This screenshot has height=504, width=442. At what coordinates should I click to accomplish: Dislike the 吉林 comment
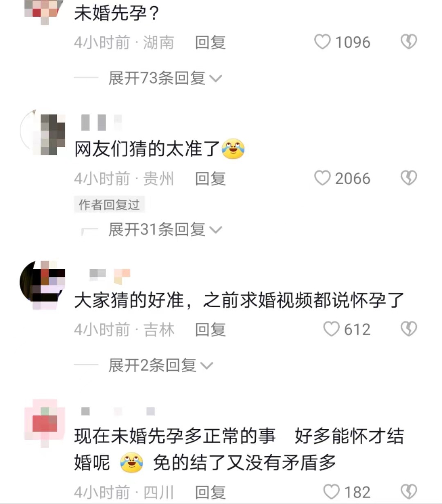tap(408, 329)
